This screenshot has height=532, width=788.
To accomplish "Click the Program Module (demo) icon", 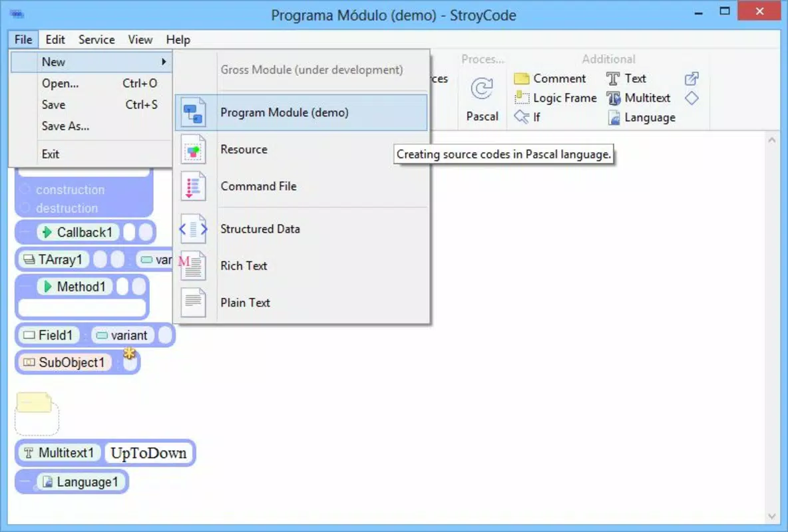I will tap(193, 112).
